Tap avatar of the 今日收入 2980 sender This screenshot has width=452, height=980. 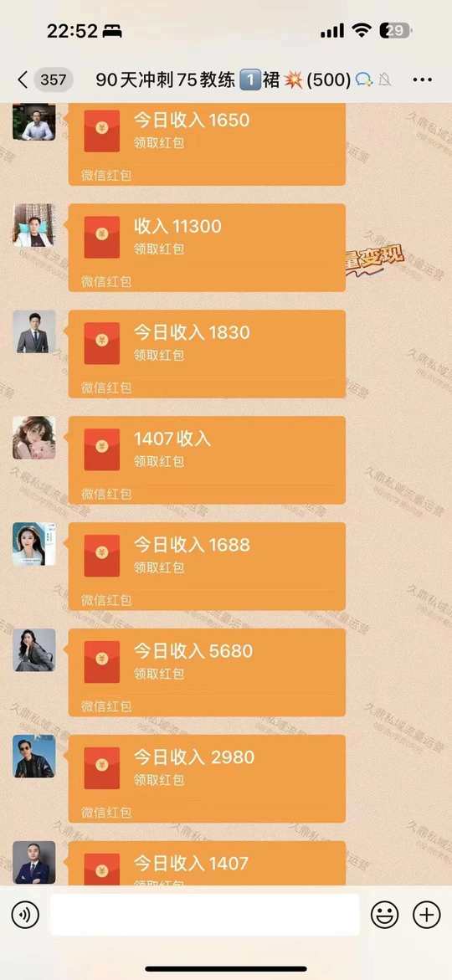pos(33,757)
